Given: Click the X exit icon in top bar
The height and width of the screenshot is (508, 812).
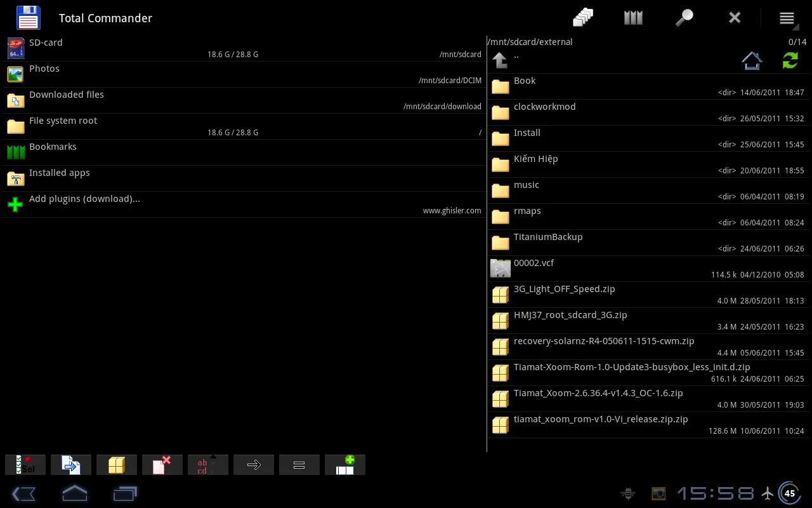Looking at the screenshot, I should [735, 18].
